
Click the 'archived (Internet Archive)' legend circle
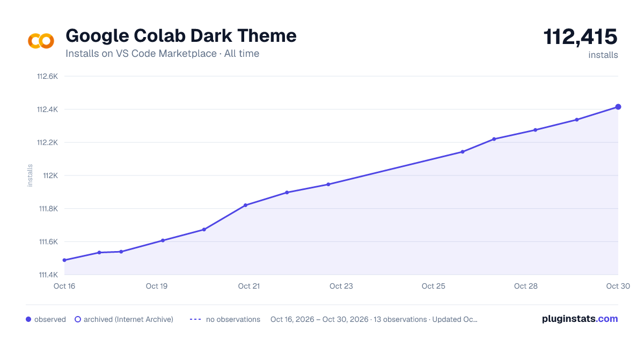[x=78, y=319]
